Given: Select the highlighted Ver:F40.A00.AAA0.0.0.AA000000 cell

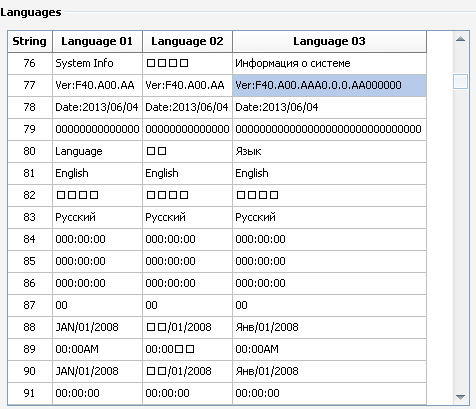Looking at the screenshot, I should pos(329,85).
